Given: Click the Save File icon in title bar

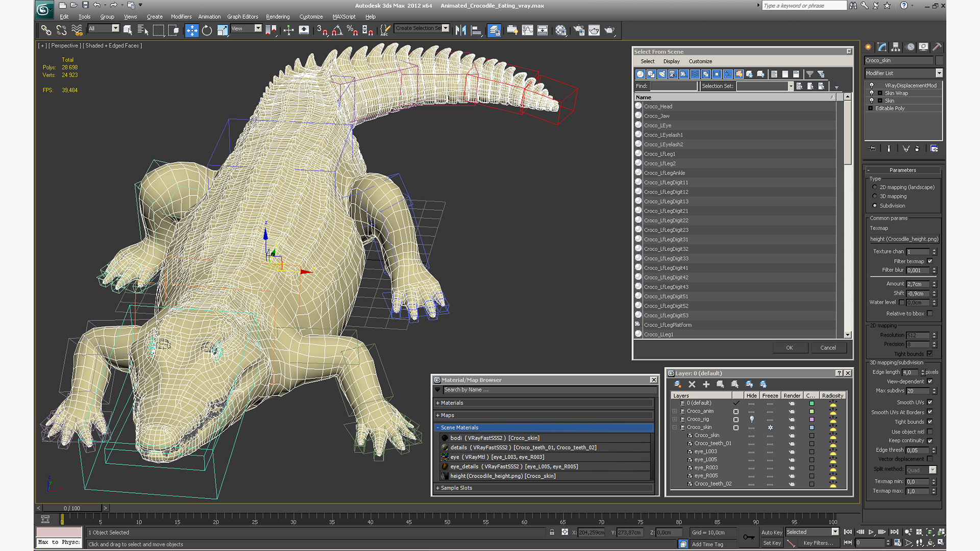Looking at the screenshot, I should pyautogui.click(x=85, y=5).
